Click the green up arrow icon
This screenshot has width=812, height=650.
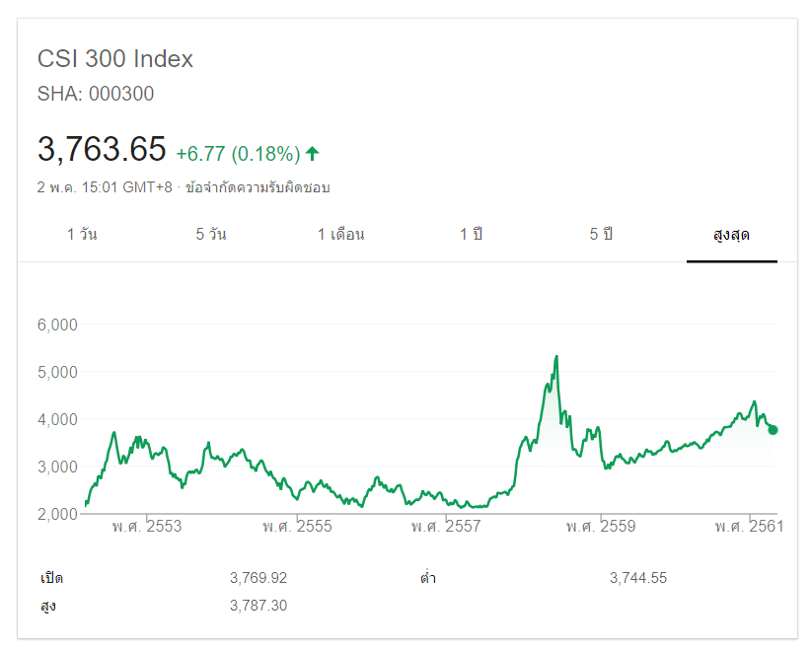coord(313,153)
